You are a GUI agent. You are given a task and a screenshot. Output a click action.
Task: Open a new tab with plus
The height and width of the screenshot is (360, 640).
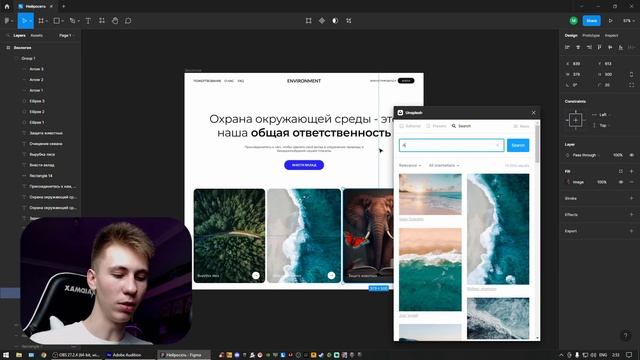coord(63,7)
